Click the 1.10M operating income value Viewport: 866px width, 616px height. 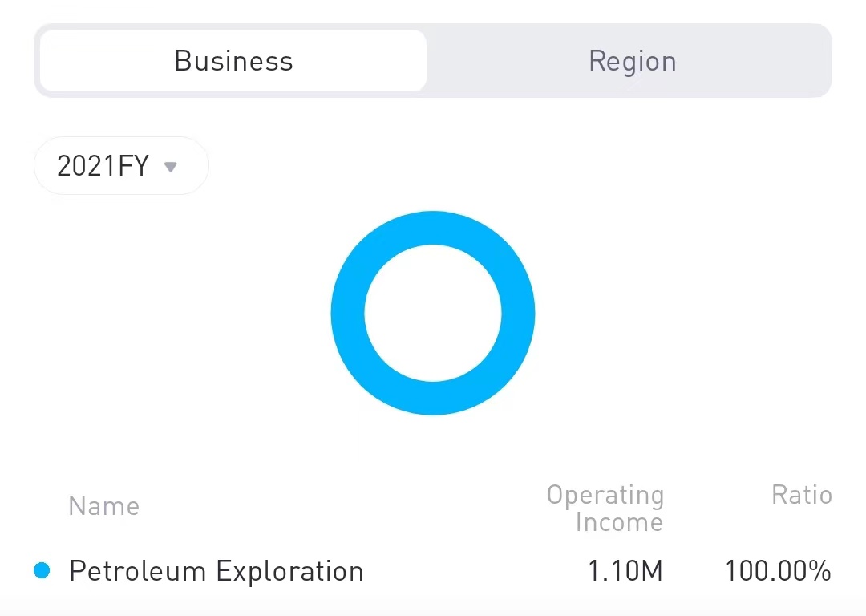(625, 571)
